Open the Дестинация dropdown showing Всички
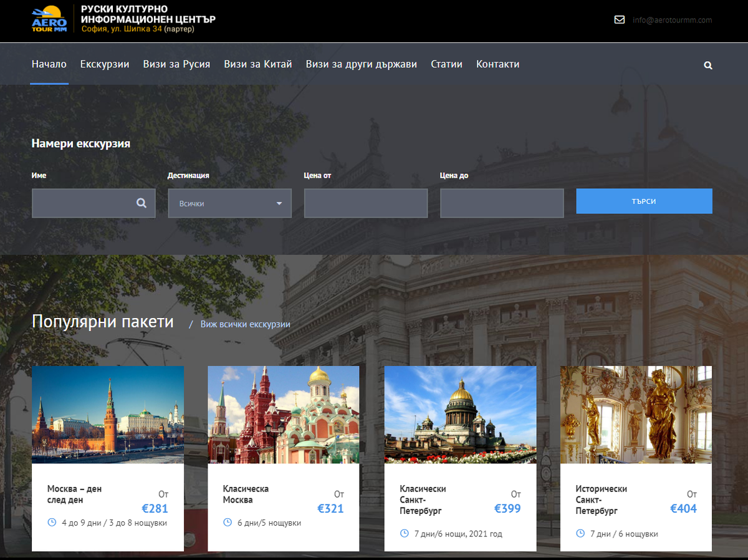 point(229,203)
